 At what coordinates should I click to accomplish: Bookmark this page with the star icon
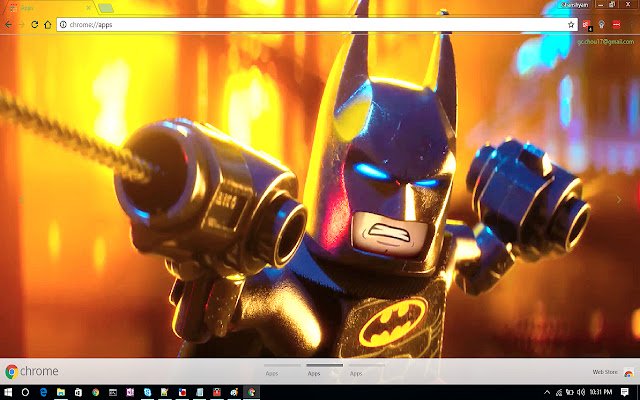pos(571,24)
